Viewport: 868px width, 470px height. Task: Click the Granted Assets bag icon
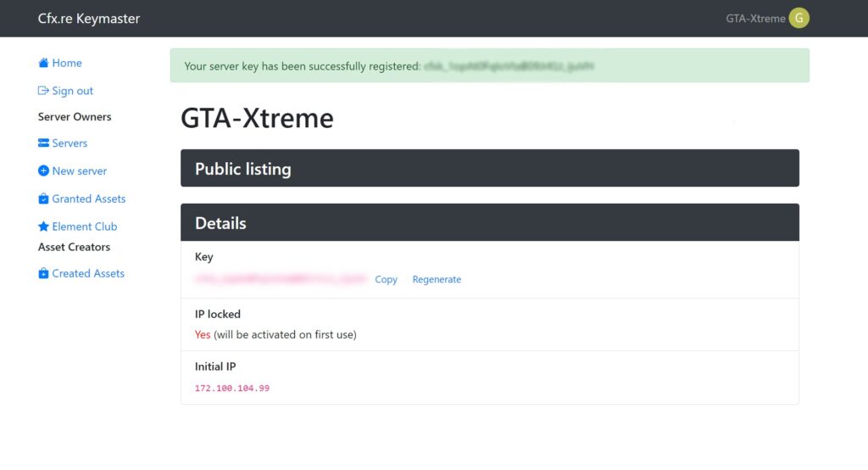click(x=43, y=199)
